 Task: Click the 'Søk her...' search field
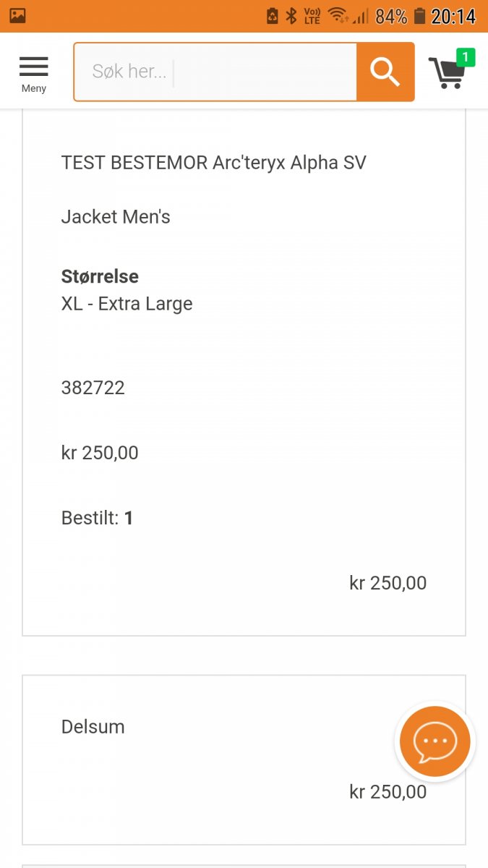click(x=215, y=72)
